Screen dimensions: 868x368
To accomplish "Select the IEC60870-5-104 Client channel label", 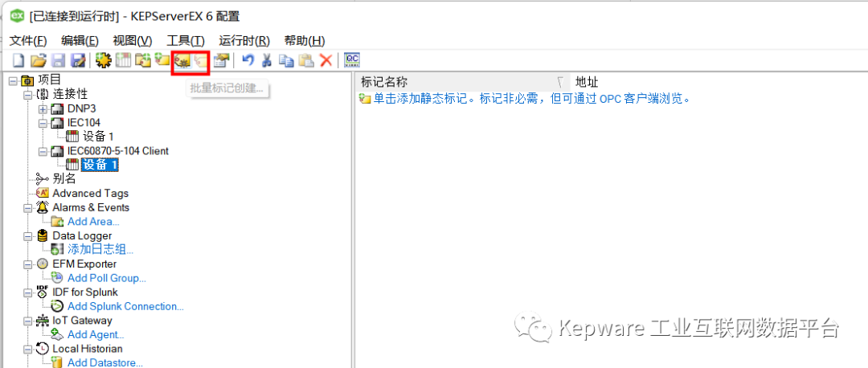I will click(118, 151).
